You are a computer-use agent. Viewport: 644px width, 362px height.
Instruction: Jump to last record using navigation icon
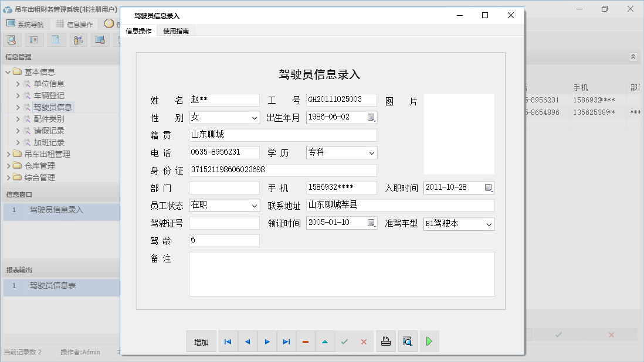(286, 341)
